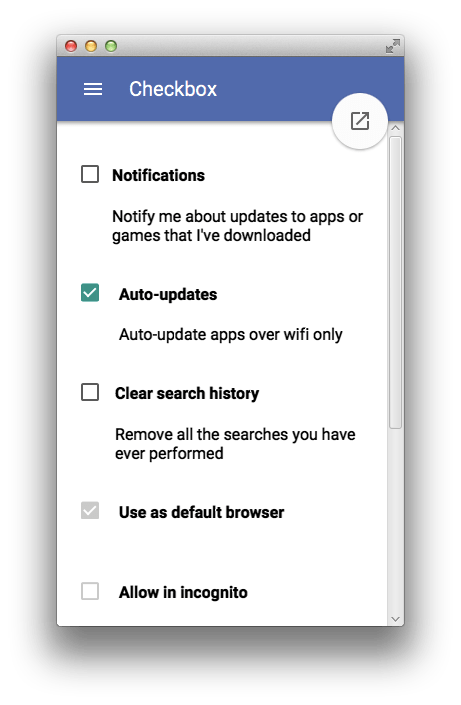Screen dimensions: 461x705
Task: Click the Allow in incognito checkbox
Action: (x=90, y=591)
